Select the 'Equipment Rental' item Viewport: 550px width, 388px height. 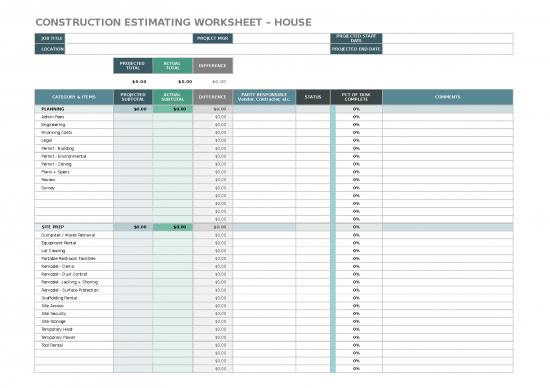tap(59, 243)
